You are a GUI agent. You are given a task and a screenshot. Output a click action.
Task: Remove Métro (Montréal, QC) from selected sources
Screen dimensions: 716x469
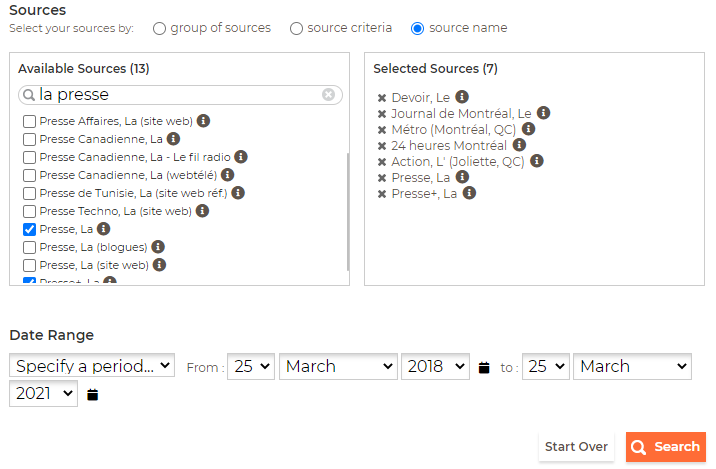[x=382, y=130]
